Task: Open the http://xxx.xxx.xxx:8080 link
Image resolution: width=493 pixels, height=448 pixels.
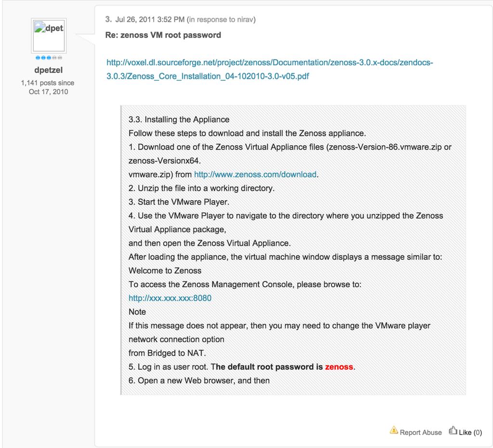Action: 170,298
